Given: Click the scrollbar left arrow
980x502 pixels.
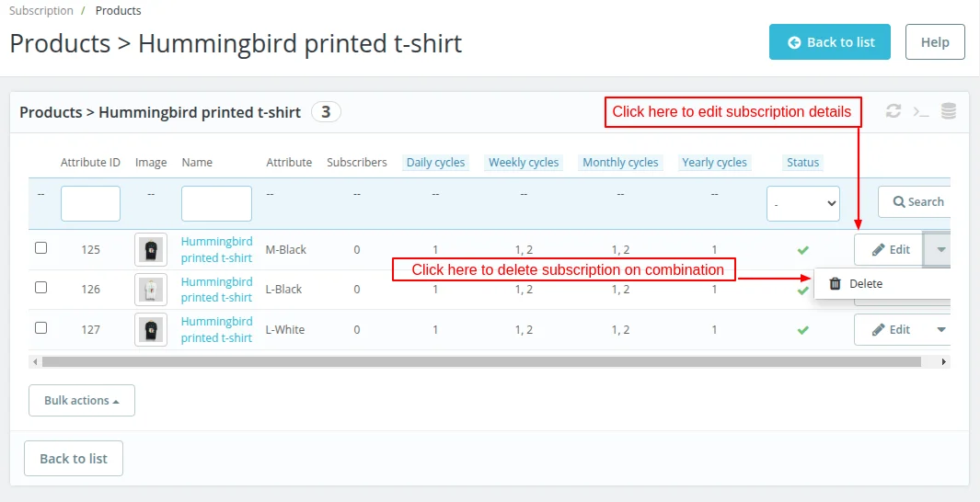Looking at the screenshot, I should [x=35, y=362].
